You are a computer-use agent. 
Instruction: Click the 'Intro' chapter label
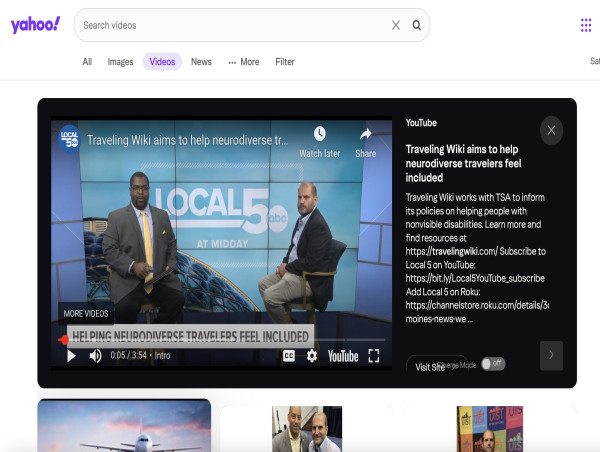tap(162, 356)
